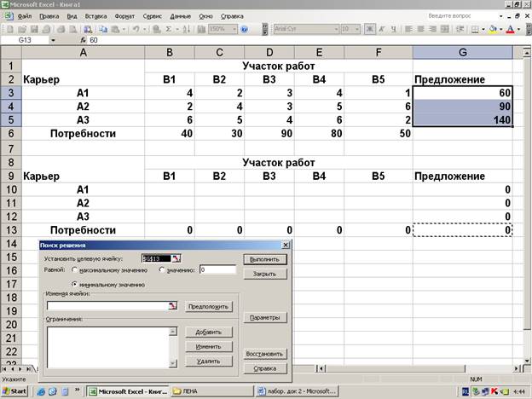This screenshot has height=399, width=532.
Task: Click the значению value input field
Action: point(217,269)
